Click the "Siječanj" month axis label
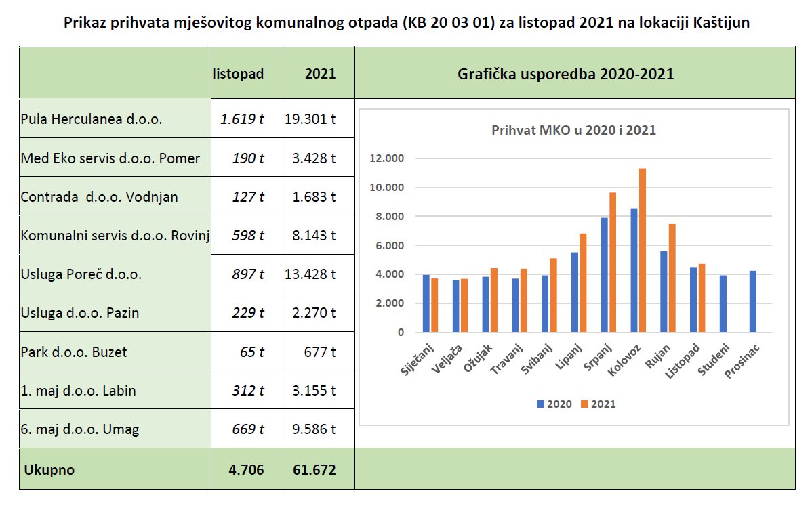This screenshot has width=812, height=510. point(418,360)
